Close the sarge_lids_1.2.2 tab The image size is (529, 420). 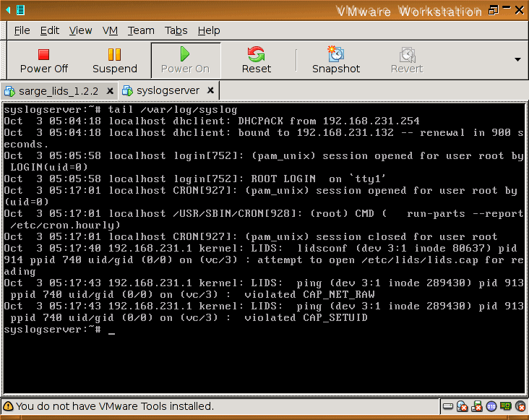(110, 91)
